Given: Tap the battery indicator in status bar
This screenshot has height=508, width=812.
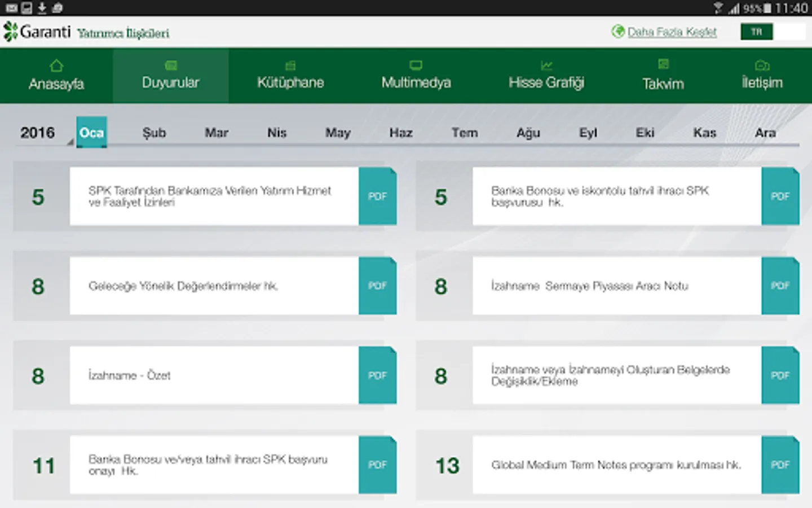Looking at the screenshot, I should (x=767, y=8).
